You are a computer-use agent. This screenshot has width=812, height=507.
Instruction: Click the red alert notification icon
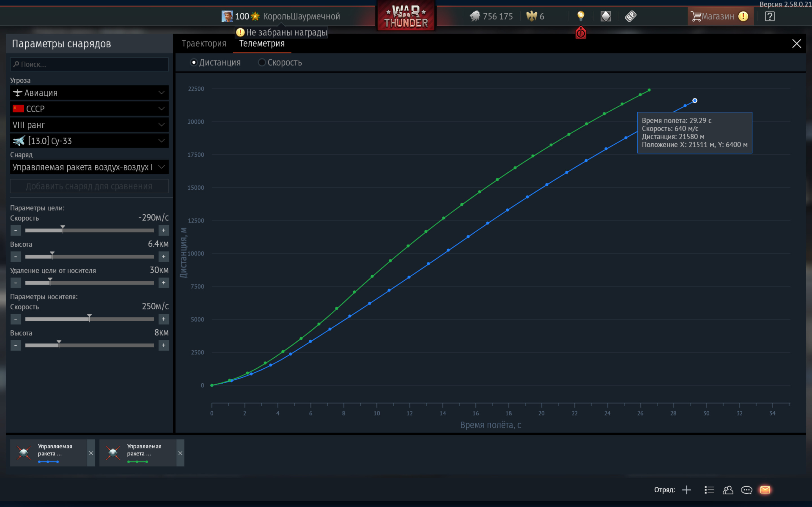pos(581,33)
